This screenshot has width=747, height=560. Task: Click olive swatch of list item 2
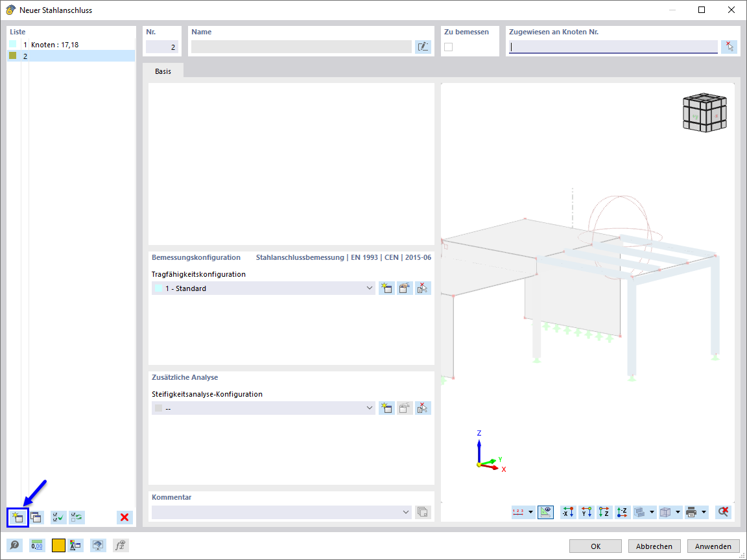pos(13,56)
